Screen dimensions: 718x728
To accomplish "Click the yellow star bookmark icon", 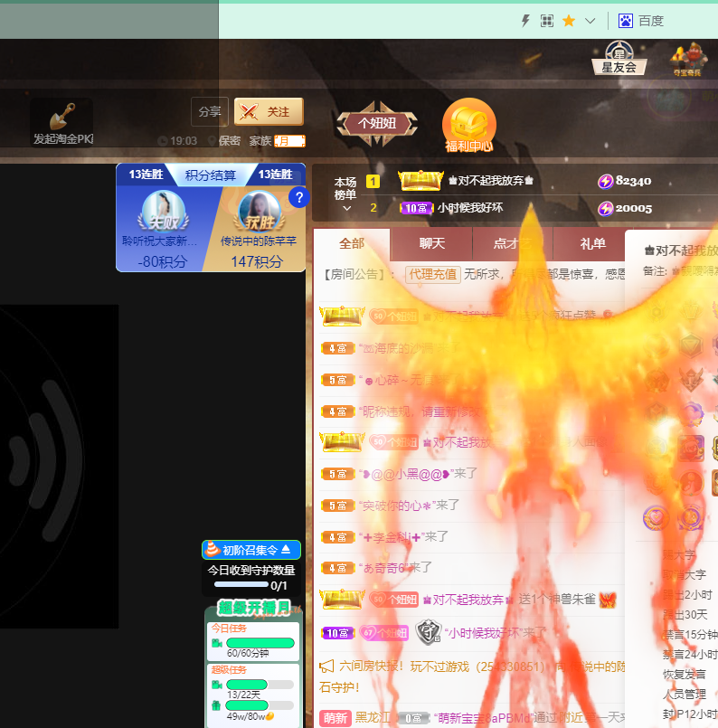I will (569, 21).
